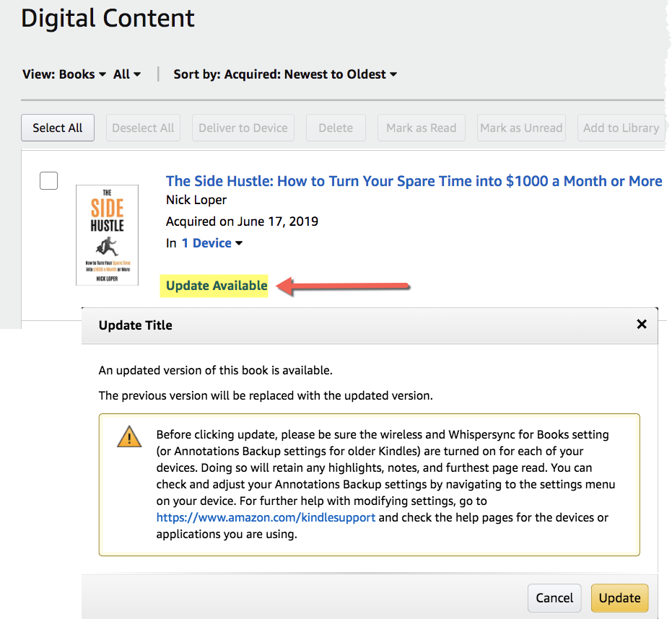Image resolution: width=672 pixels, height=624 pixels.
Task: Click 'An updated version of this book' text
Action: (216, 371)
